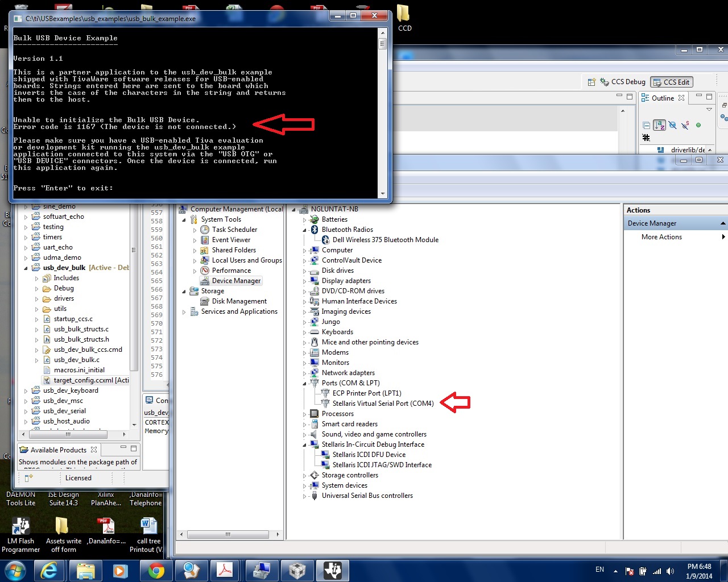Image resolution: width=728 pixels, height=582 pixels.
Task: Click the startup_ccs.c file icon
Action: point(47,319)
